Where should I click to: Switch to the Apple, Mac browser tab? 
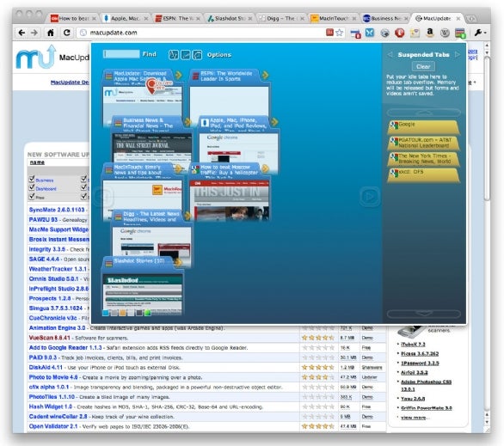point(125,19)
